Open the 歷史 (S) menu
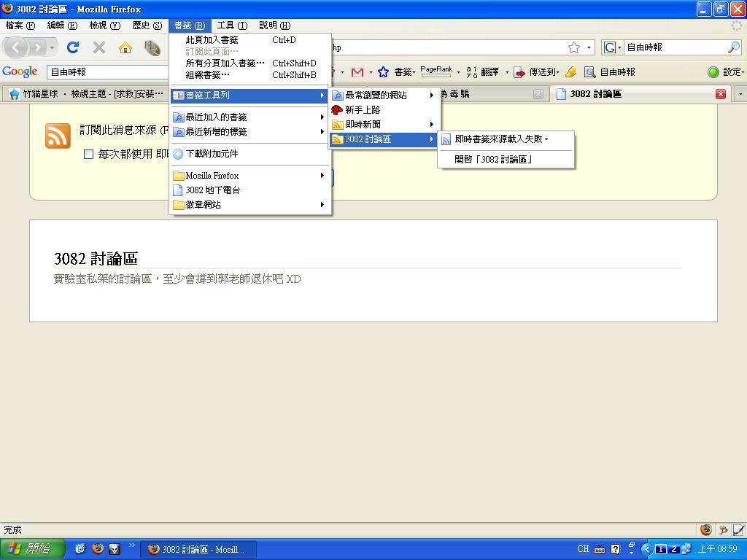Viewport: 747px width, 560px height. [x=147, y=26]
